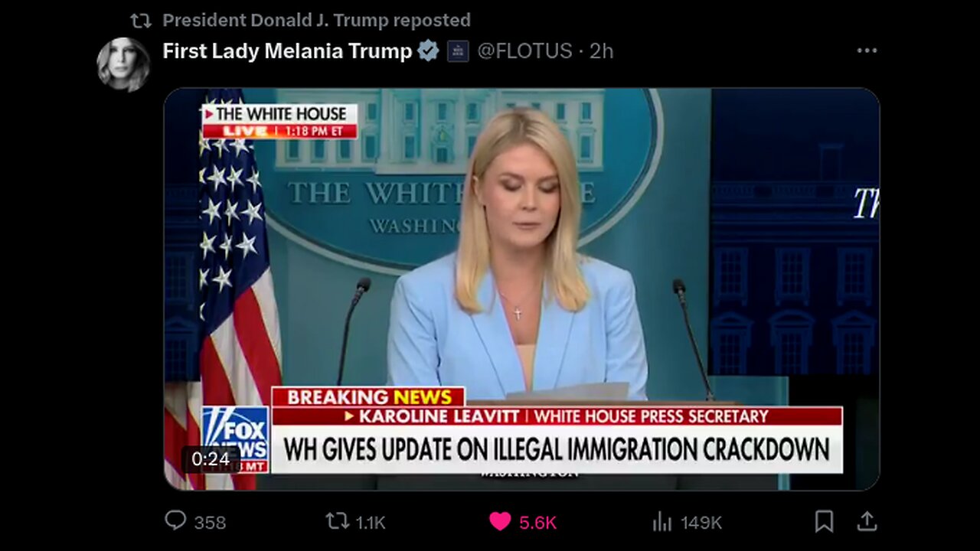Click the reply speech bubble icon

tap(175, 521)
